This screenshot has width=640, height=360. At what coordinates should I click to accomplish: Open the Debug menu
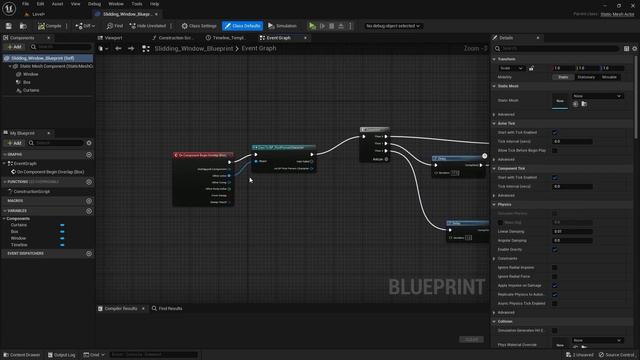94,4
